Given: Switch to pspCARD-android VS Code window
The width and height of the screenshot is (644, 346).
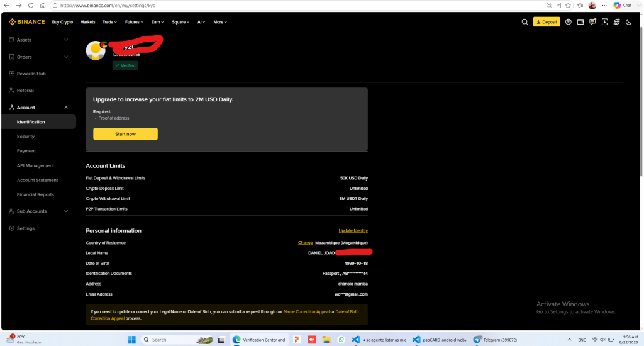Looking at the screenshot, I should click(440, 340).
